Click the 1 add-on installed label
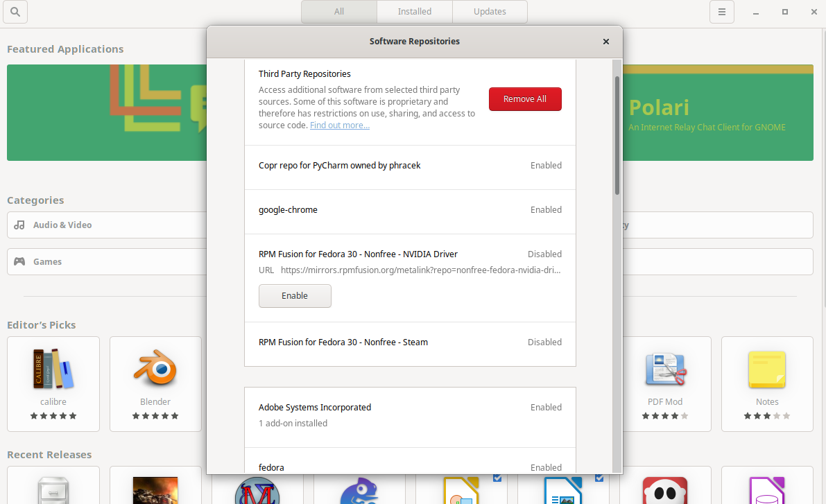 tap(293, 424)
